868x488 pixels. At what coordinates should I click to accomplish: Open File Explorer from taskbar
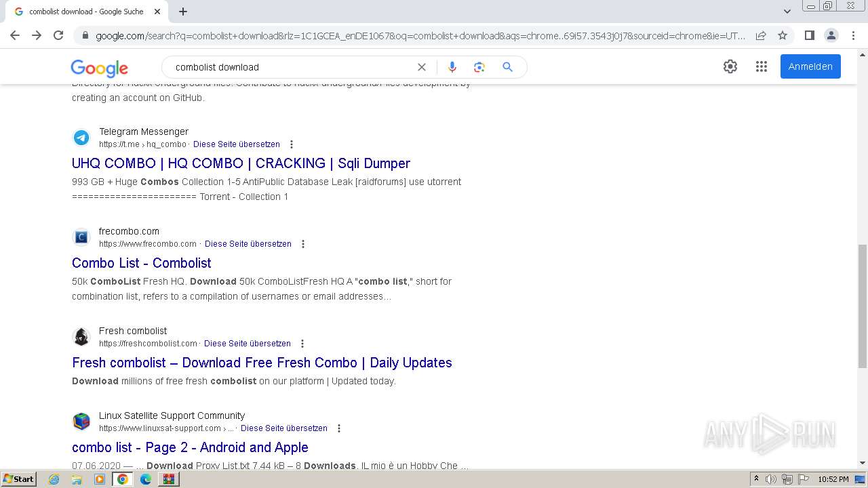[x=77, y=479]
